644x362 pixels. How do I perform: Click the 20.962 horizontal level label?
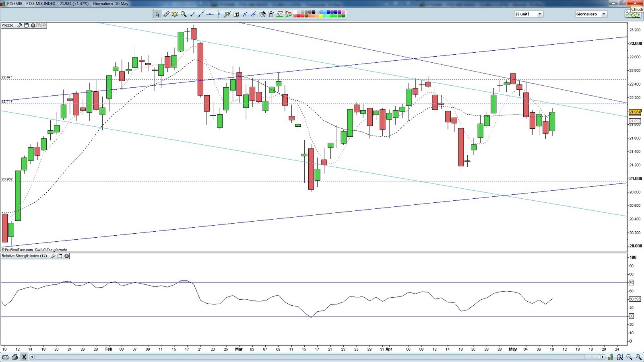coord(7,179)
